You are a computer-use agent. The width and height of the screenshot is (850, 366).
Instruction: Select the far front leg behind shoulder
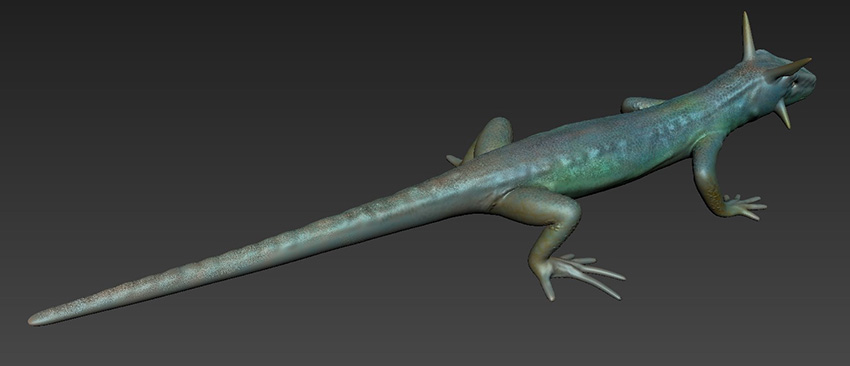(641, 104)
